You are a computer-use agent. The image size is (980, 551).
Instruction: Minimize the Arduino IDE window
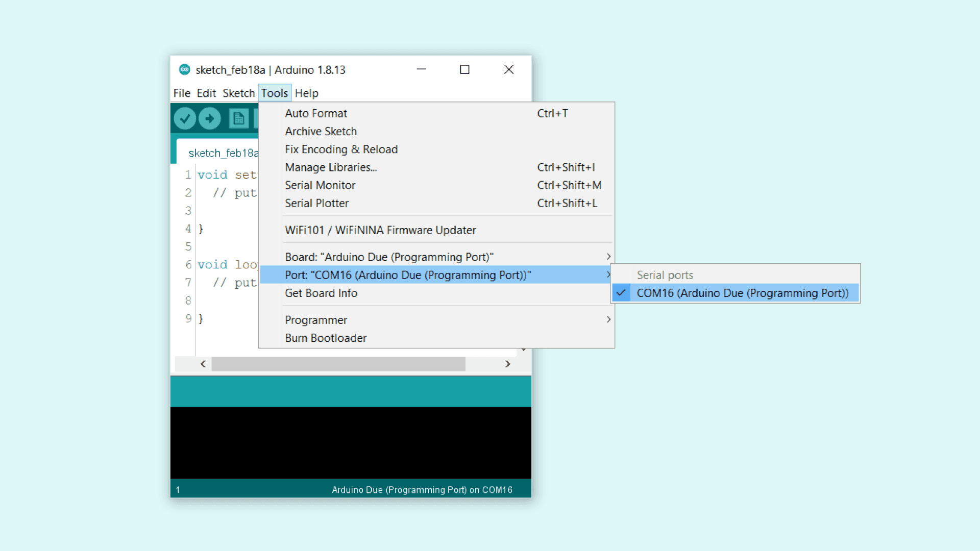(421, 69)
